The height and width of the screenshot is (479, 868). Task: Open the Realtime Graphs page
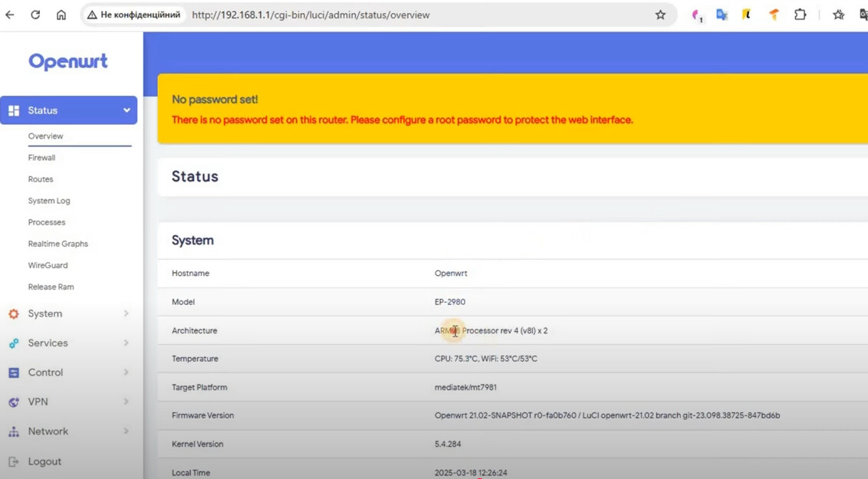click(x=58, y=244)
